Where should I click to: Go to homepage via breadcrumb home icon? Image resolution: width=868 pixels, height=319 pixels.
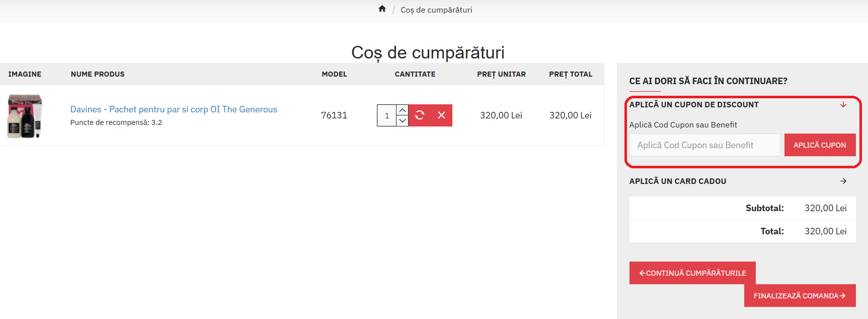coord(382,9)
